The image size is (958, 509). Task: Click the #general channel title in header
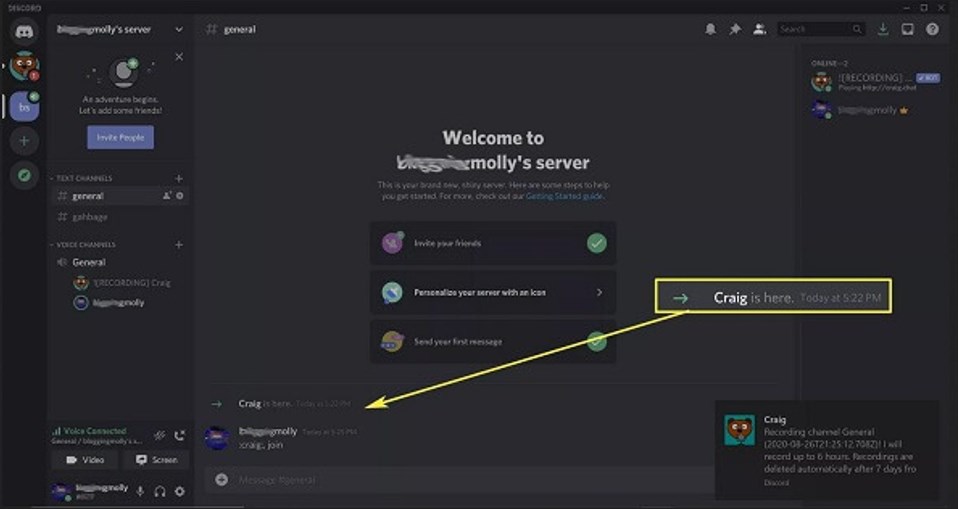point(240,29)
